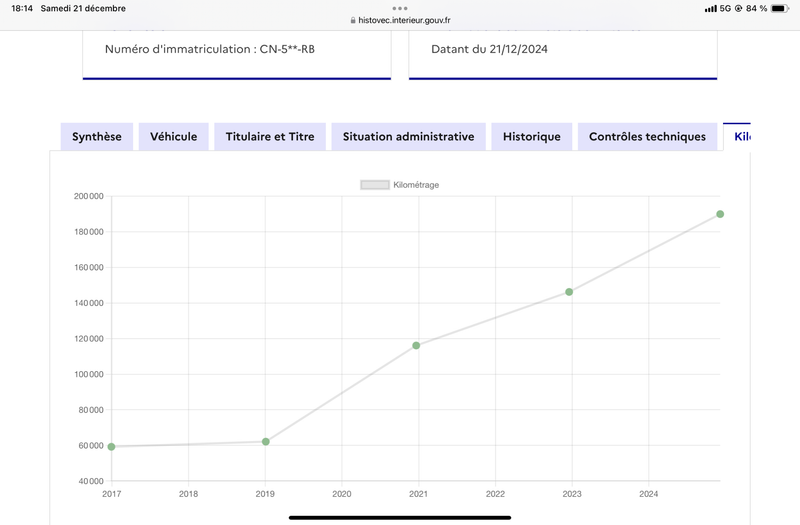800x525 pixels.
Task: Click the 160 000 y-axis label
Action: pyautogui.click(x=89, y=267)
